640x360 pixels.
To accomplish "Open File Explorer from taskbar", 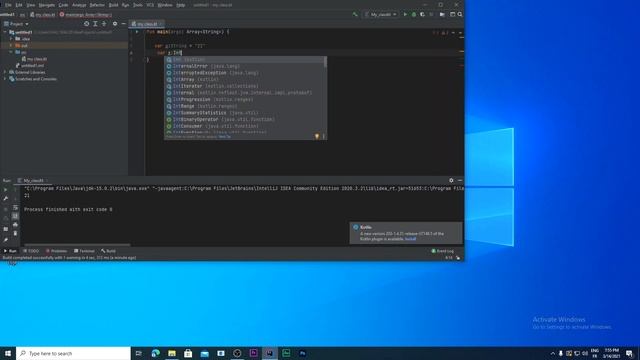I will [172, 353].
